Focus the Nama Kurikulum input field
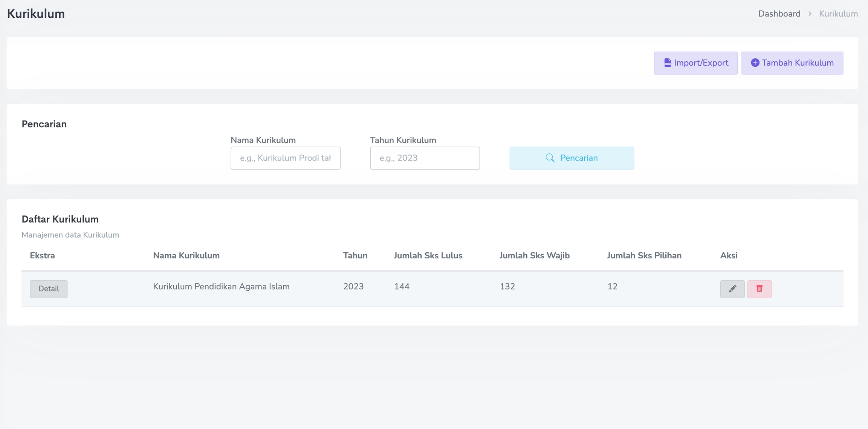 pyautogui.click(x=285, y=158)
